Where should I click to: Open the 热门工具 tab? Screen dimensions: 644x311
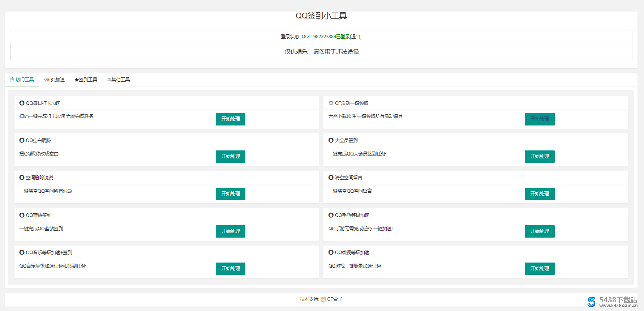click(22, 80)
